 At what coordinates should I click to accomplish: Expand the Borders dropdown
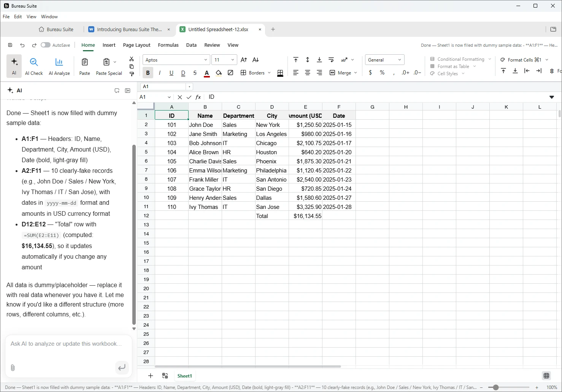[269, 73]
